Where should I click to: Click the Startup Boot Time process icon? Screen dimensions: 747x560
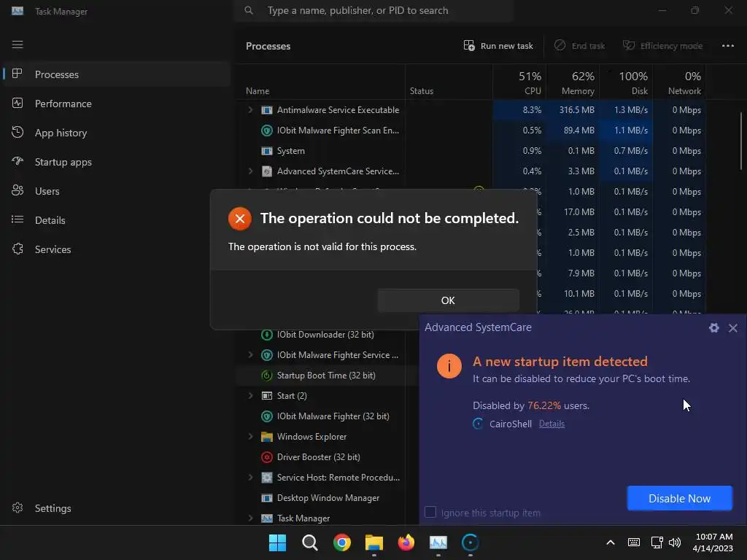coord(267,376)
